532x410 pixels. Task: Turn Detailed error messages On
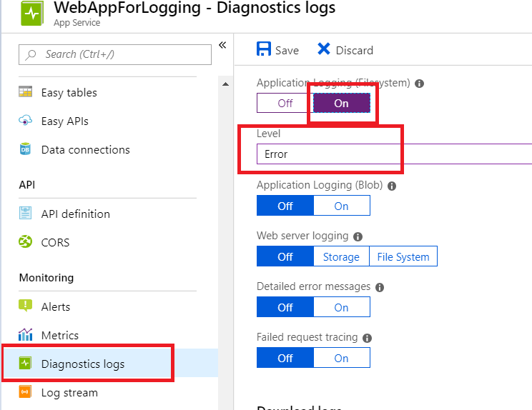342,307
